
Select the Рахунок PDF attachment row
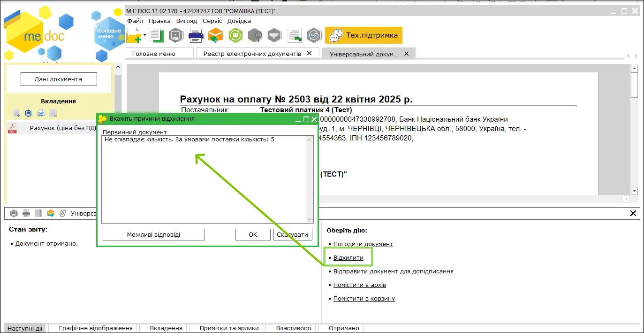[53, 128]
